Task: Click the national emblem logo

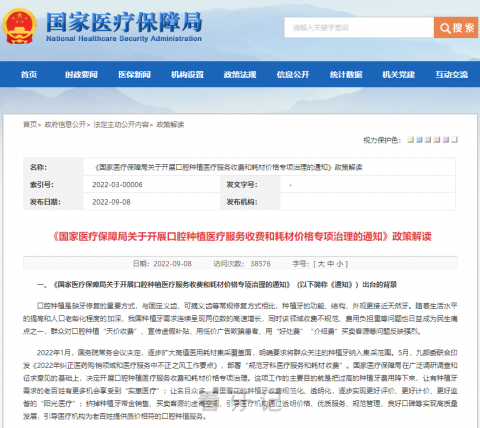Action: tap(20, 26)
